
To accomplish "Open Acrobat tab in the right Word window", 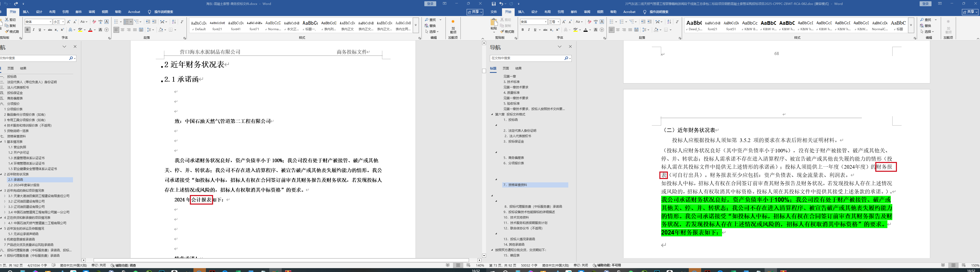I will tap(629, 12).
